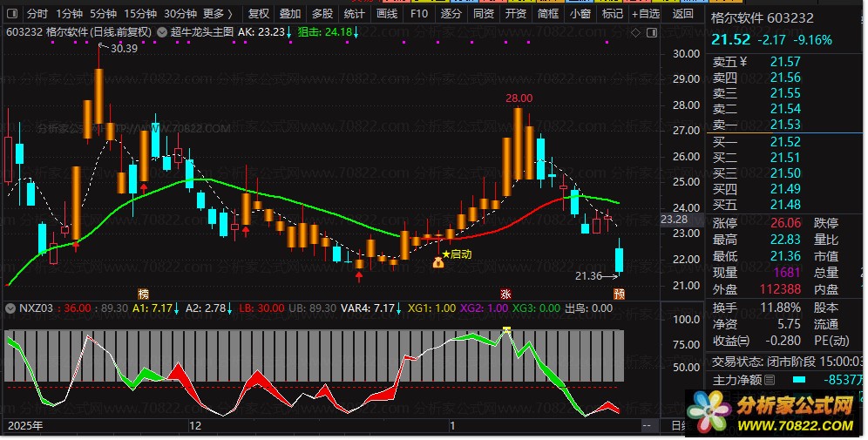This screenshot has height=440, width=868.
Task: Click the 买一 price 21.52
Action: coord(785,142)
